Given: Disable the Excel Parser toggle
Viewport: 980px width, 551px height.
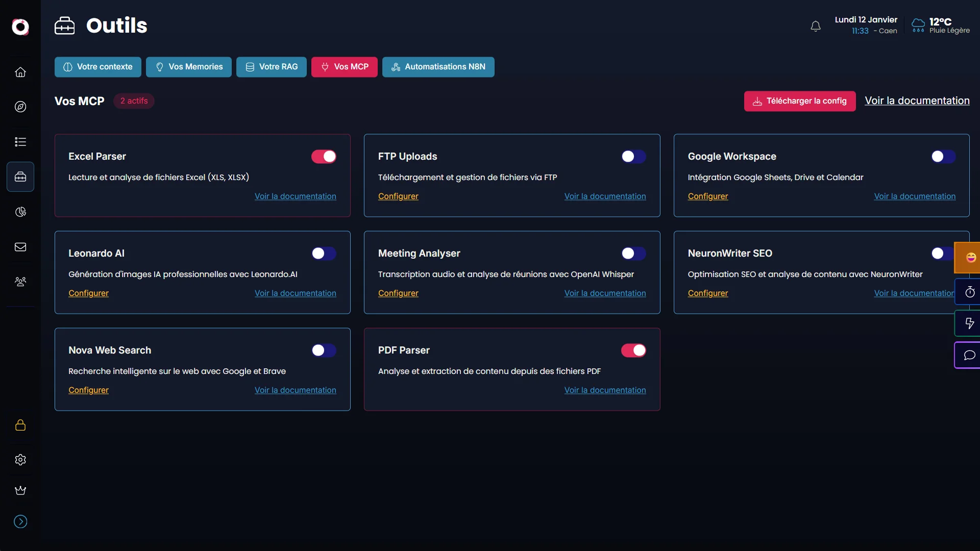Looking at the screenshot, I should pos(324,157).
